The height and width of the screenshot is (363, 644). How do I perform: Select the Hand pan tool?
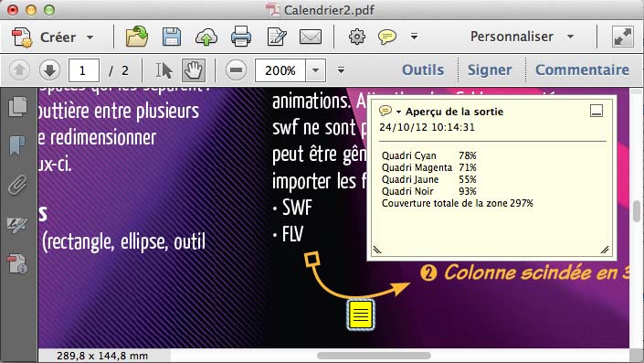click(x=194, y=70)
